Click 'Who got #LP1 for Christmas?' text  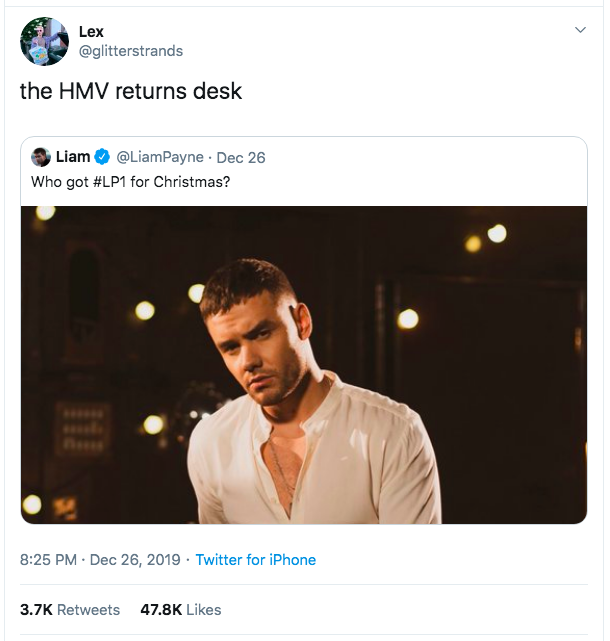(131, 181)
